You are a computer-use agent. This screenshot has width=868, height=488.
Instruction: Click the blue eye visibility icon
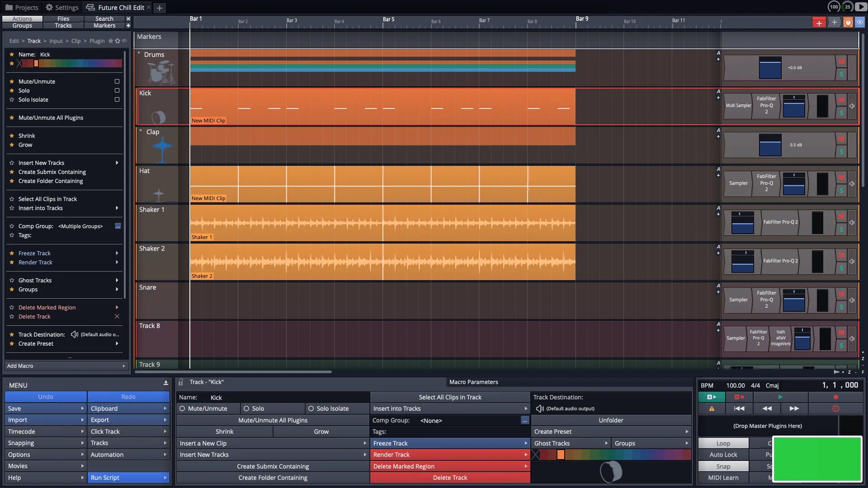[x=859, y=23]
